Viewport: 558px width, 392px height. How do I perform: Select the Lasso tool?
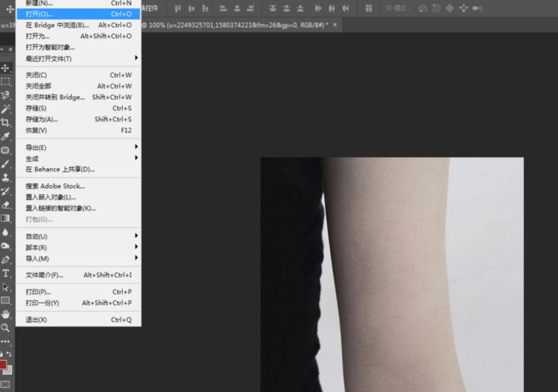click(x=6, y=95)
